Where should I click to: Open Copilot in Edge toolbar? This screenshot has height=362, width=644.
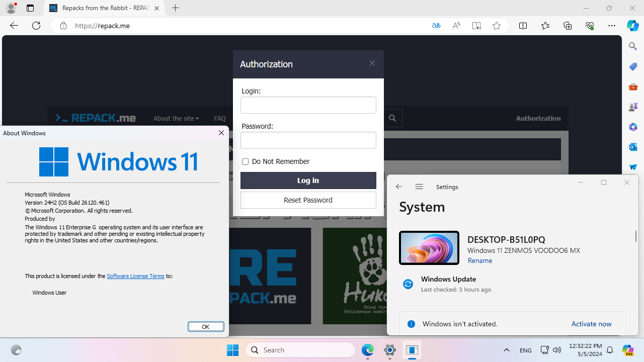tap(633, 26)
